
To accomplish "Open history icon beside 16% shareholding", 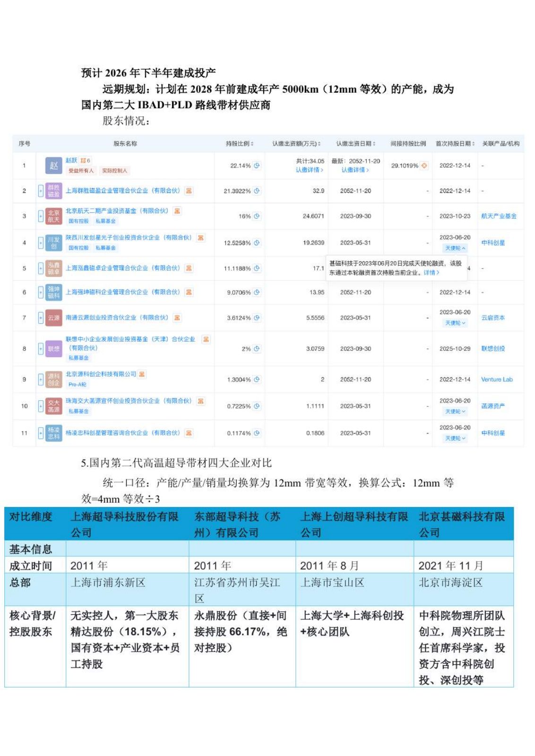I will tap(257, 216).
